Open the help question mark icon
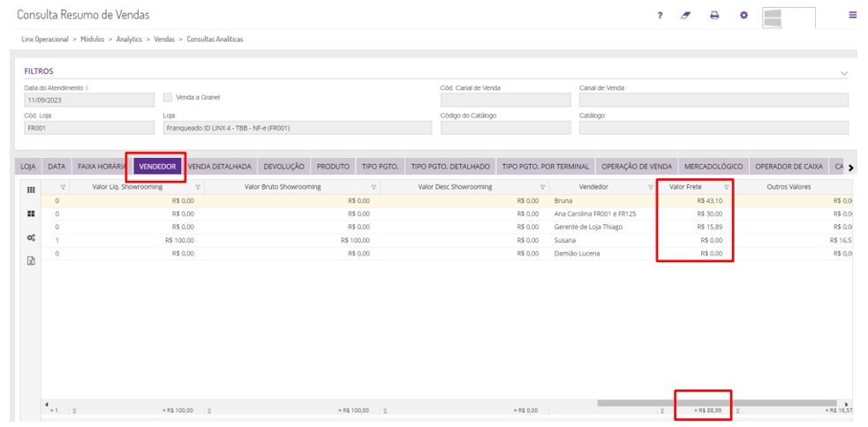This screenshot has height=427, width=868. pyautogui.click(x=660, y=16)
